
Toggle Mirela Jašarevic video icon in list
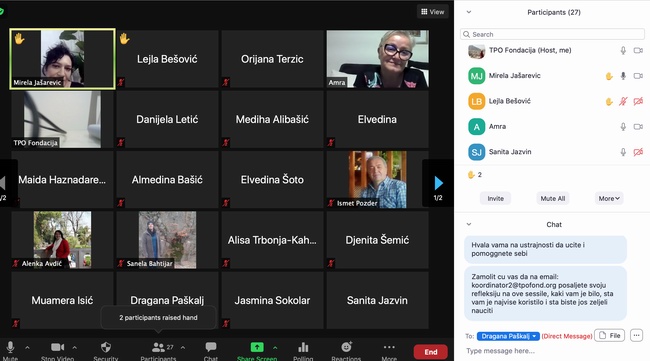tap(638, 76)
